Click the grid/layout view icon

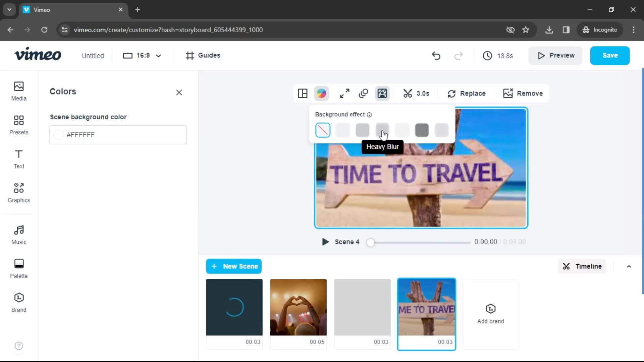click(x=303, y=93)
